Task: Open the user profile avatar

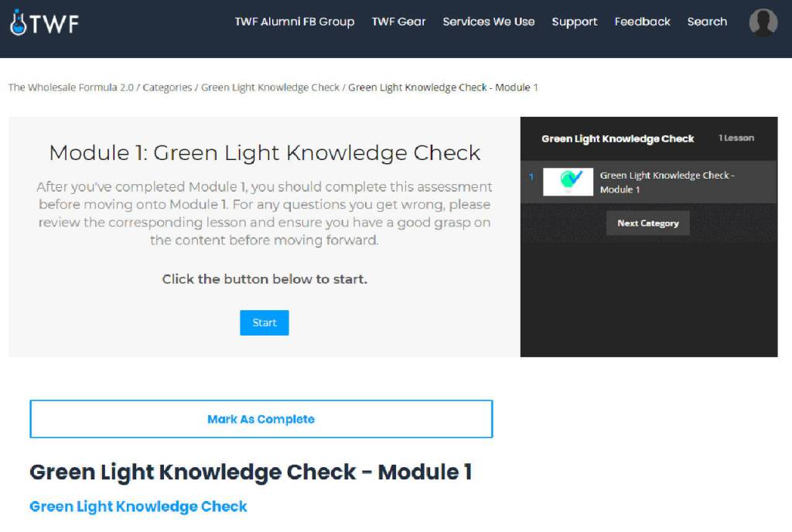Action: (x=763, y=22)
